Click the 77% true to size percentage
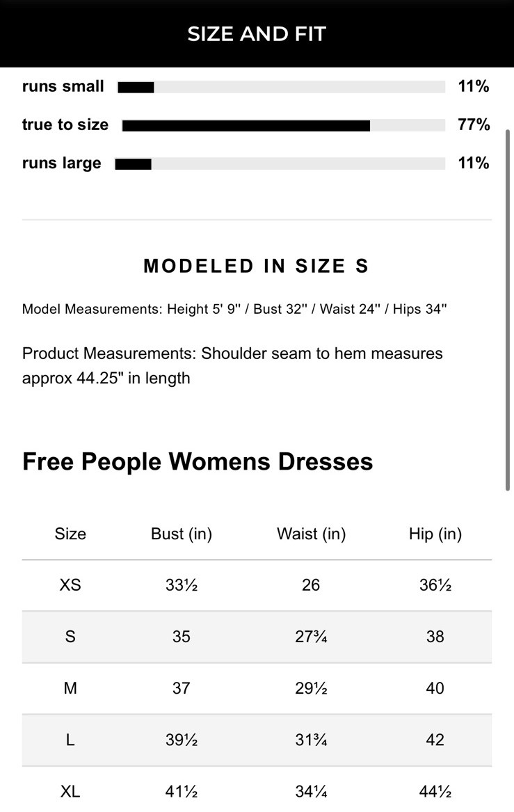This screenshot has width=514, height=812. [474, 125]
